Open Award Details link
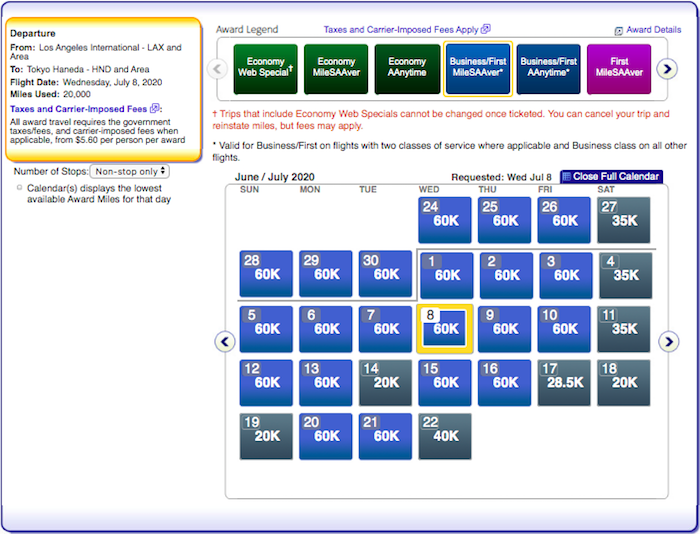700x534 pixels. (654, 30)
